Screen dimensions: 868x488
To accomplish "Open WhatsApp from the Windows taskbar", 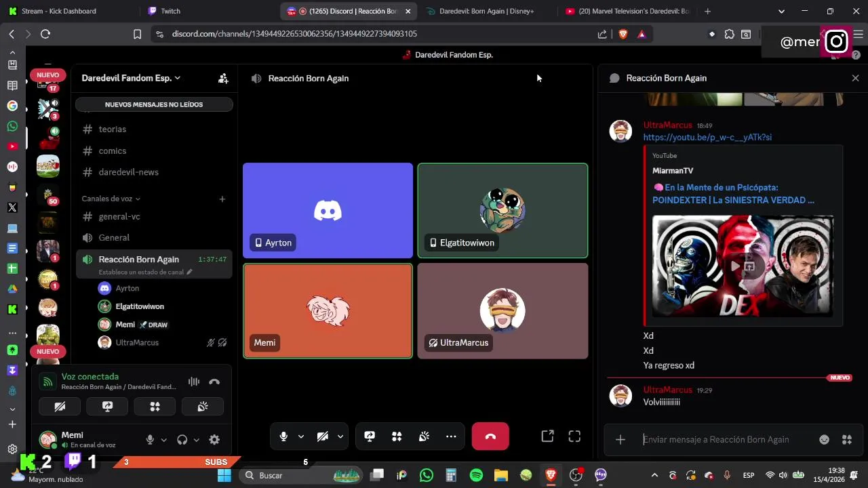I will tap(427, 475).
